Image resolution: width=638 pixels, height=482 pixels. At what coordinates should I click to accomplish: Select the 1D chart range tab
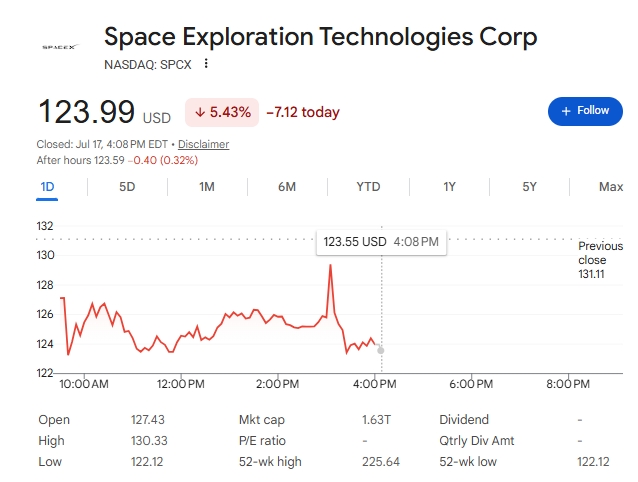47,187
